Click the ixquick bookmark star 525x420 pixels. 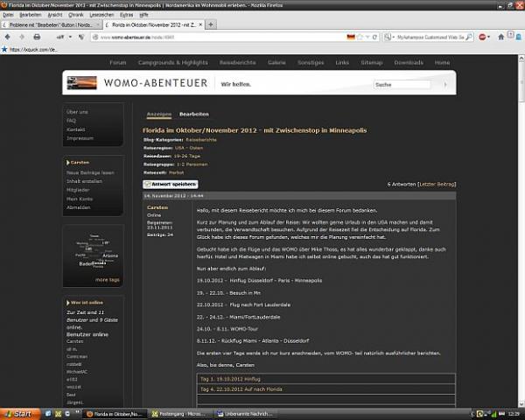(4, 49)
